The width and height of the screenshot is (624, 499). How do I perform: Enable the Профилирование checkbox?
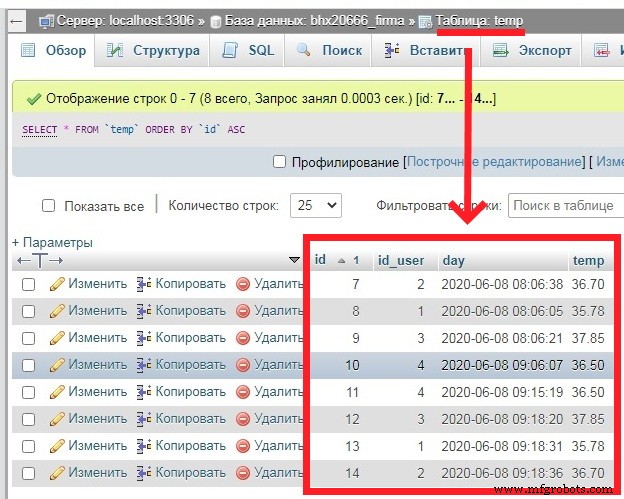[x=280, y=162]
